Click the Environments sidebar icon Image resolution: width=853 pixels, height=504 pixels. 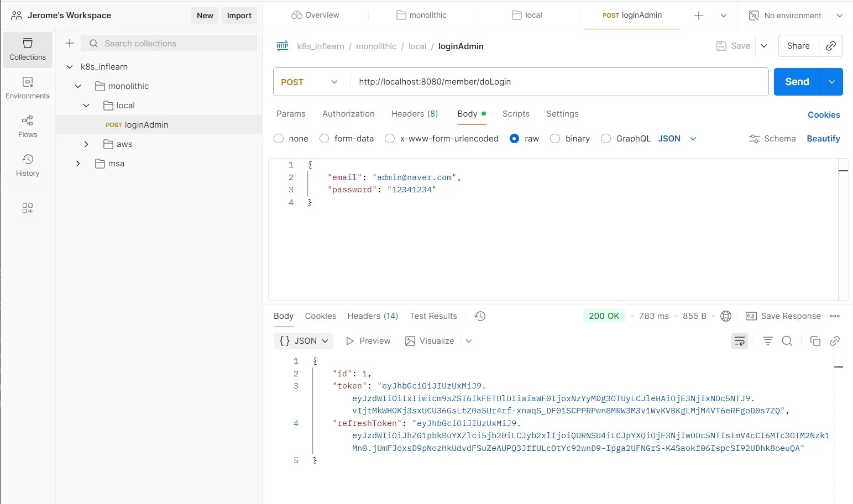pyautogui.click(x=27, y=87)
